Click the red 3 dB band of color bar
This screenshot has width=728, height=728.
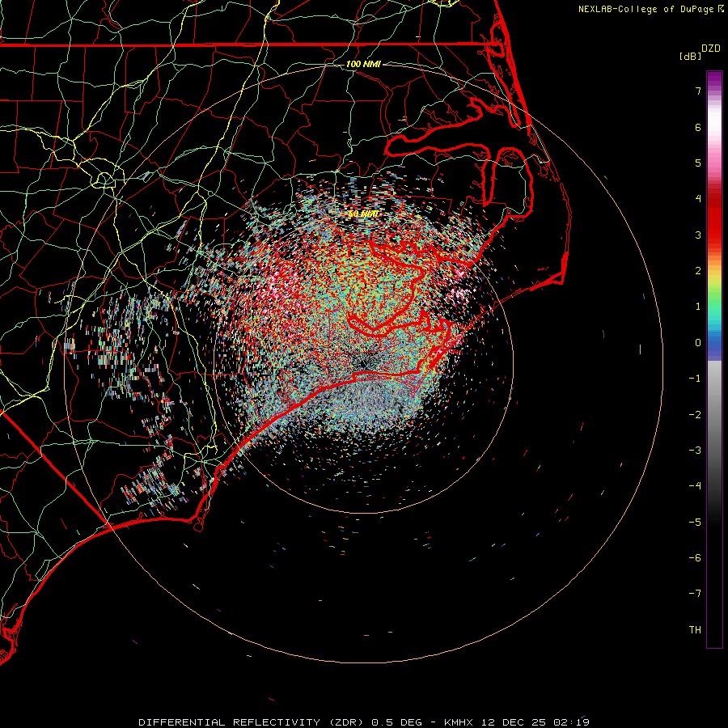[714, 235]
